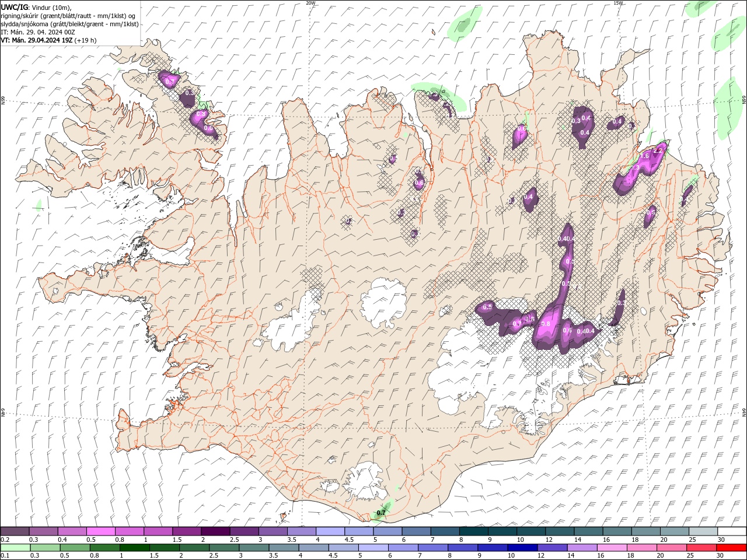This screenshot has width=747, height=560.
Task: Click the '2.2' snowfall value in the northeast
Action: coord(659,150)
